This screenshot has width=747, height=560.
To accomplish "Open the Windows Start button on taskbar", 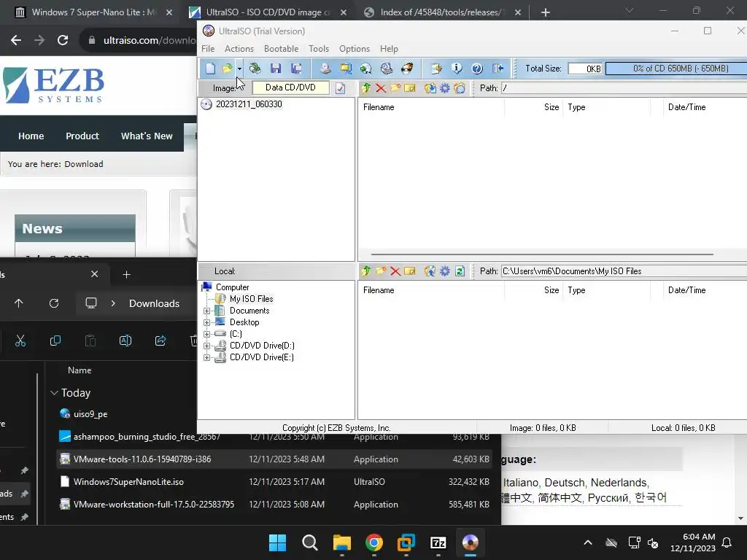I will coord(278,542).
